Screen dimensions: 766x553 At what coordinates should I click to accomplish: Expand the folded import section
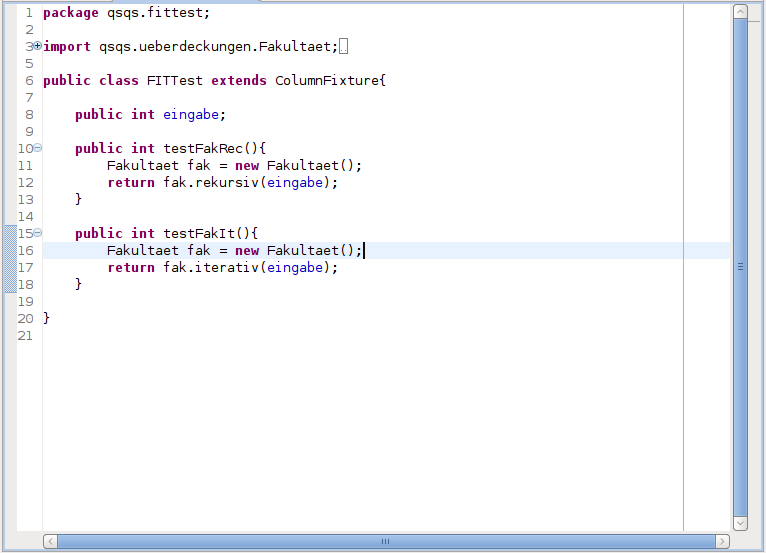38,46
